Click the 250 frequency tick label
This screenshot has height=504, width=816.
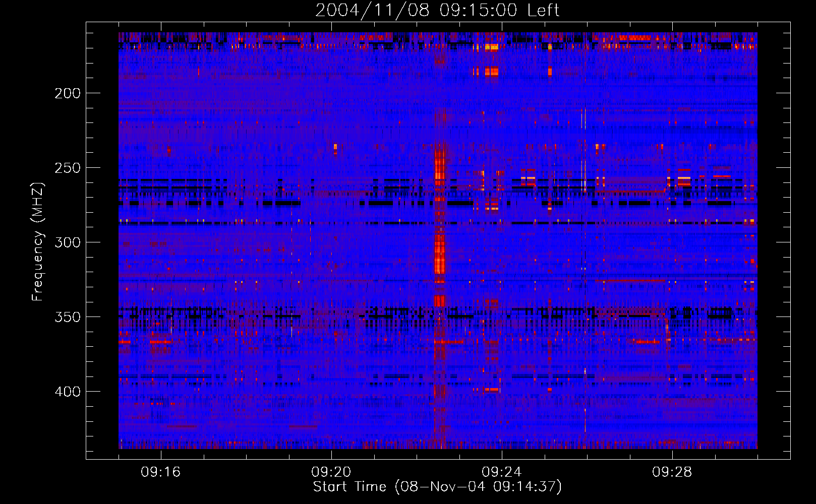tap(68, 168)
